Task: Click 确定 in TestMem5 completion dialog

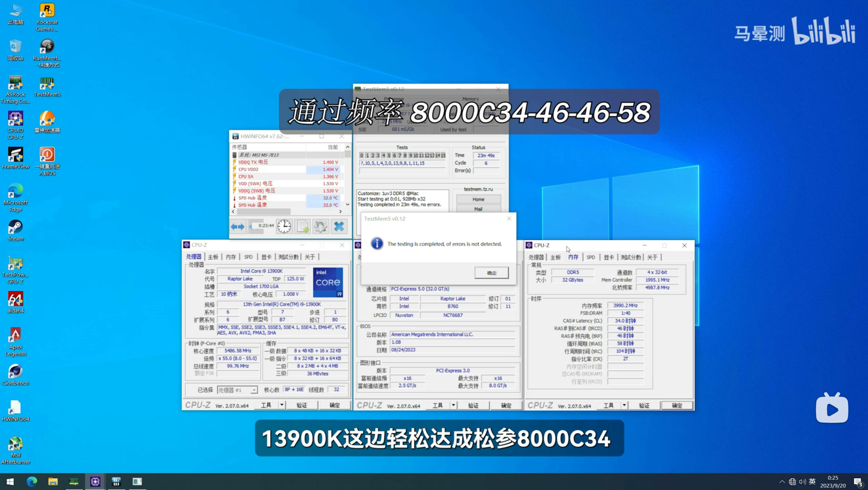Action: (492, 273)
